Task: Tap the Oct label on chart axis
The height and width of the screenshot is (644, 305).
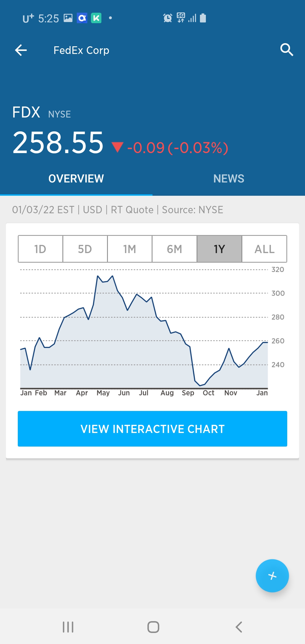Action: coord(209,393)
